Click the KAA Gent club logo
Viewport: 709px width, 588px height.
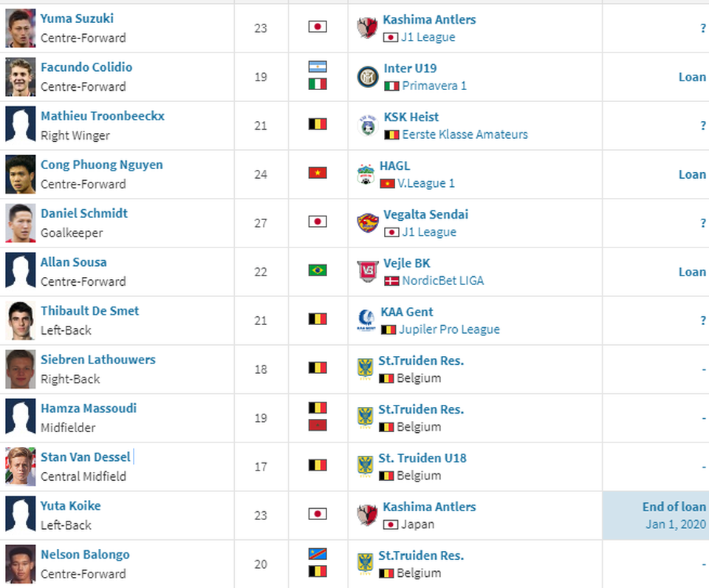[x=366, y=321]
